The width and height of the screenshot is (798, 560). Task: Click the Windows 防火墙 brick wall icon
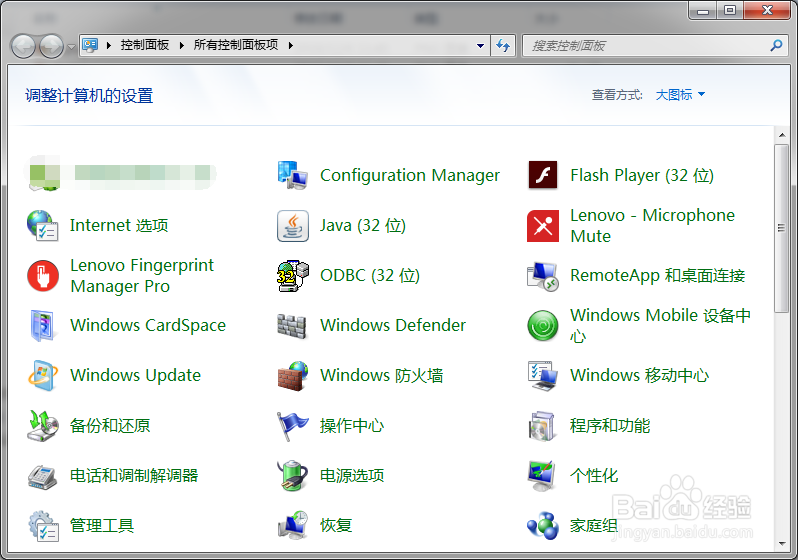coord(293,376)
